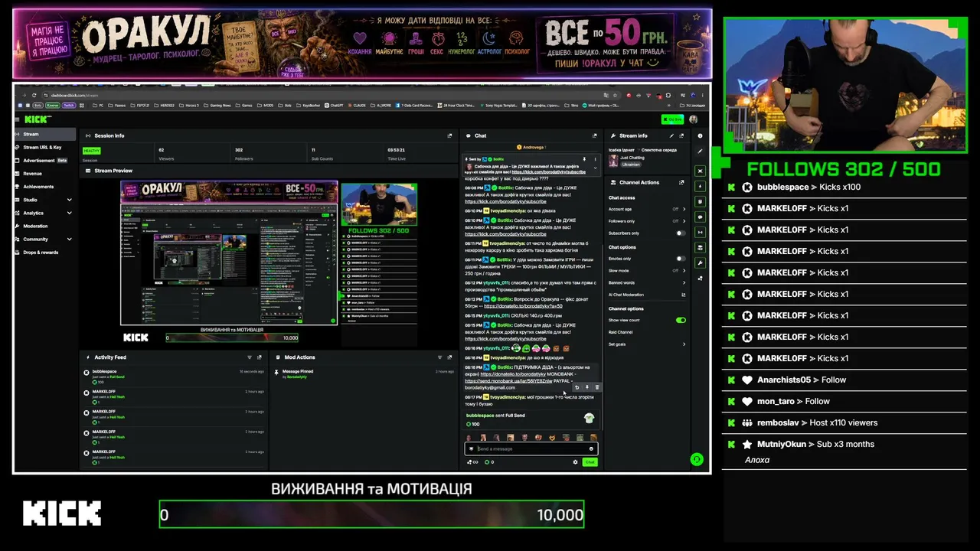The image size is (980, 551).
Task: Pop out the Chat panel
Action: (595, 135)
